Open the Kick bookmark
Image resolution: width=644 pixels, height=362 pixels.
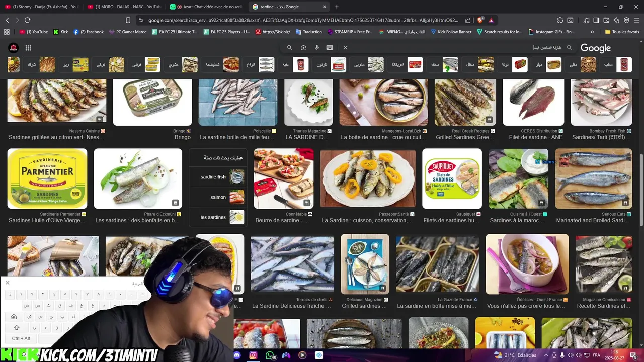click(61, 32)
